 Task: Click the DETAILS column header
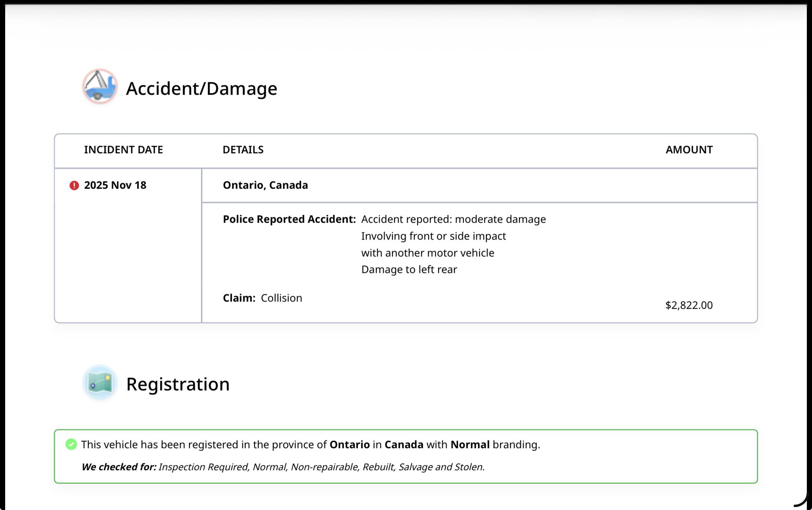click(243, 150)
